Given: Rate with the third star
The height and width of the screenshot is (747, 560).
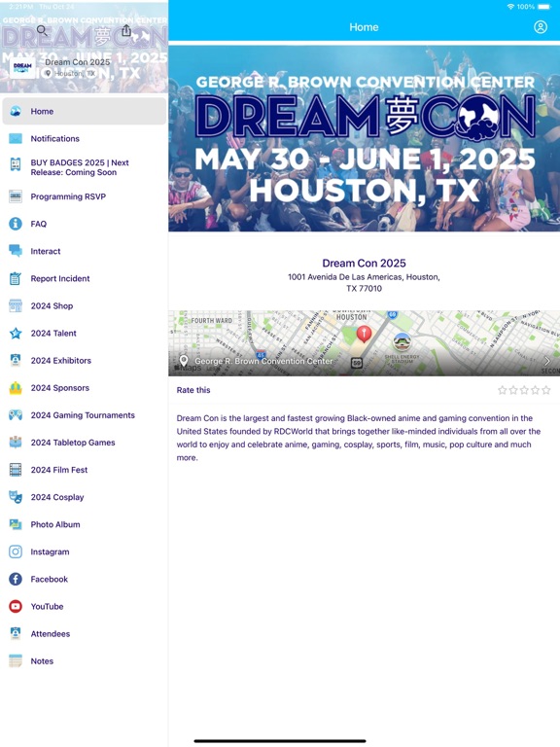Looking at the screenshot, I should (x=524, y=390).
